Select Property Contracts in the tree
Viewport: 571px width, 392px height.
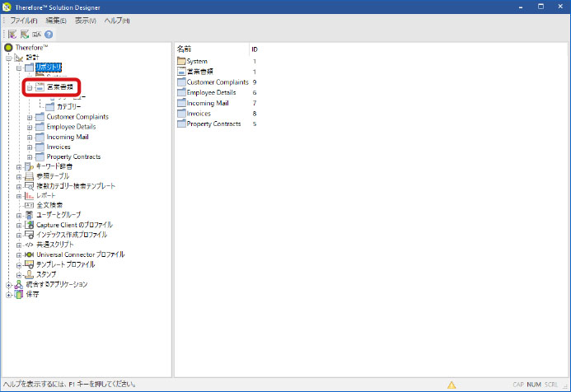73,156
